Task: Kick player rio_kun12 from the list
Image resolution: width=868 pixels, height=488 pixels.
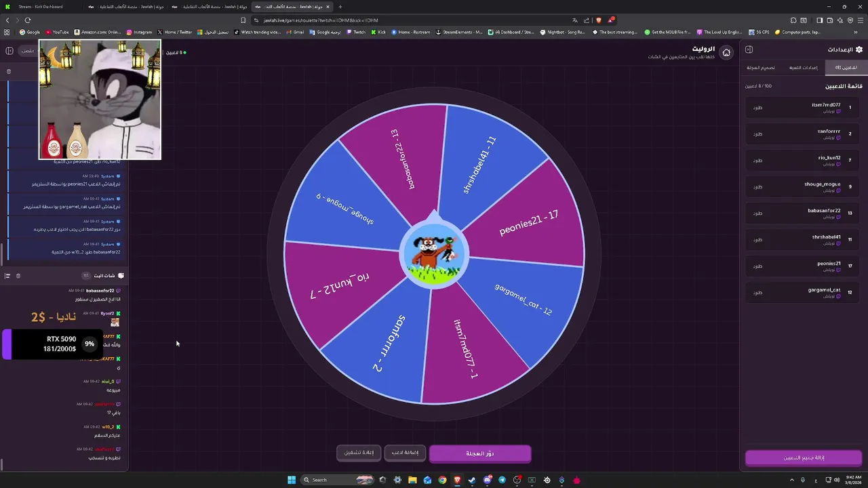Action: pos(757,160)
